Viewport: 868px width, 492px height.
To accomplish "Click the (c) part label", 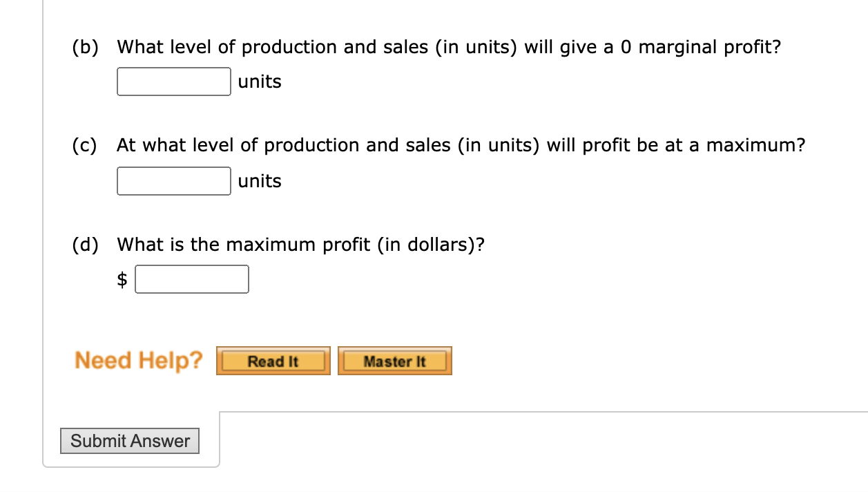I will pos(86,146).
